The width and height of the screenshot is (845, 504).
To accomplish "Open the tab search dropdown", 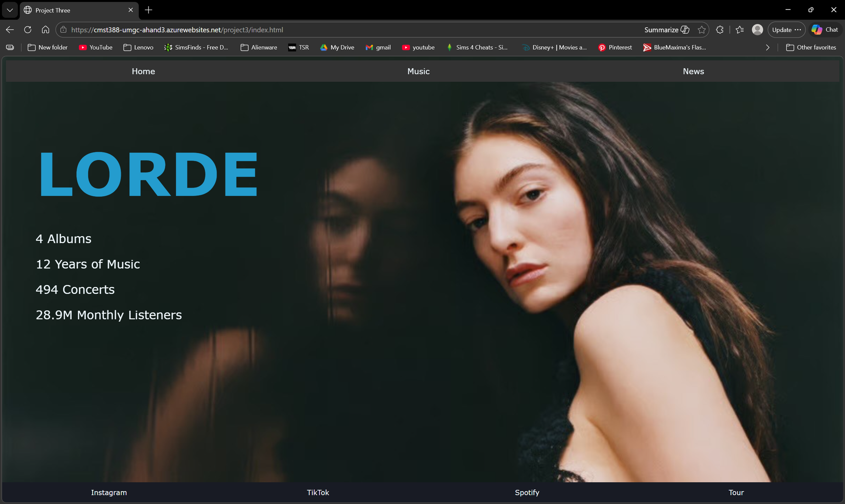I will (x=9, y=10).
